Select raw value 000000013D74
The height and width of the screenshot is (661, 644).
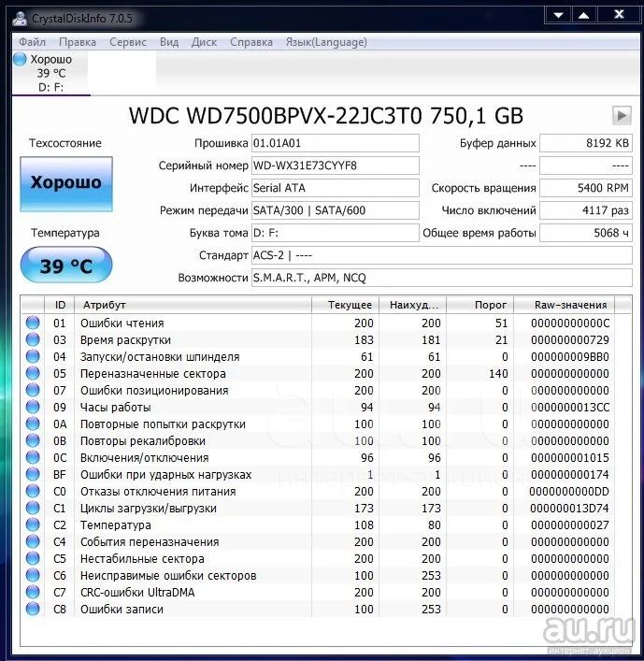point(570,509)
